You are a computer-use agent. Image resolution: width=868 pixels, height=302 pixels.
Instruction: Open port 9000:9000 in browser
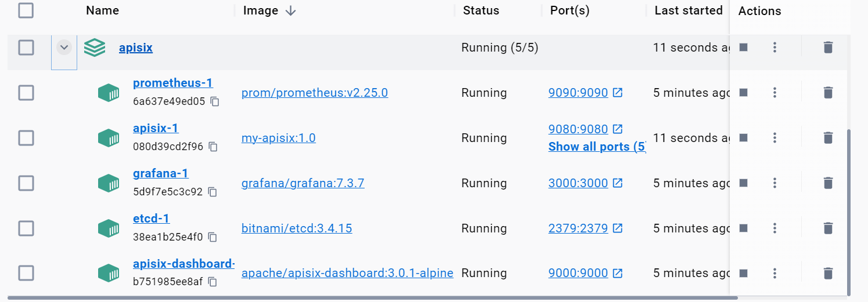(x=585, y=273)
